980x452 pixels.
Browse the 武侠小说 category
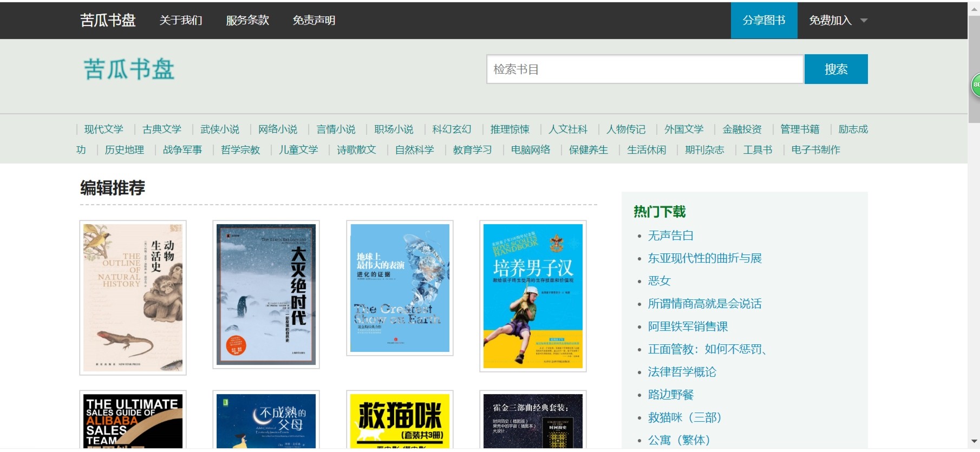click(x=219, y=129)
